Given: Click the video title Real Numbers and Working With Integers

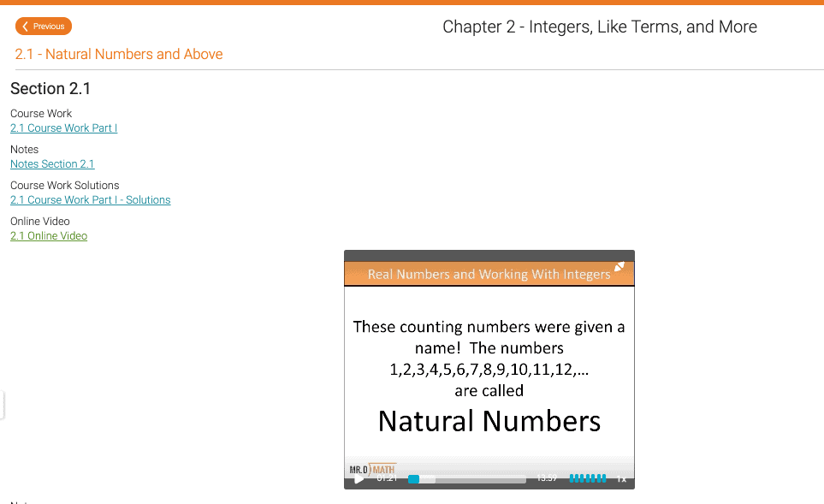Looking at the screenshot, I should click(x=489, y=275).
